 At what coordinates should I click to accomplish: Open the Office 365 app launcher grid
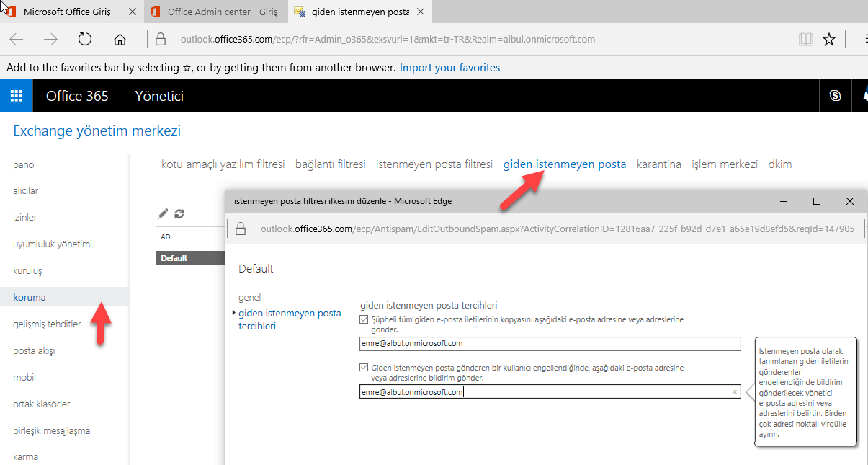tap(16, 96)
